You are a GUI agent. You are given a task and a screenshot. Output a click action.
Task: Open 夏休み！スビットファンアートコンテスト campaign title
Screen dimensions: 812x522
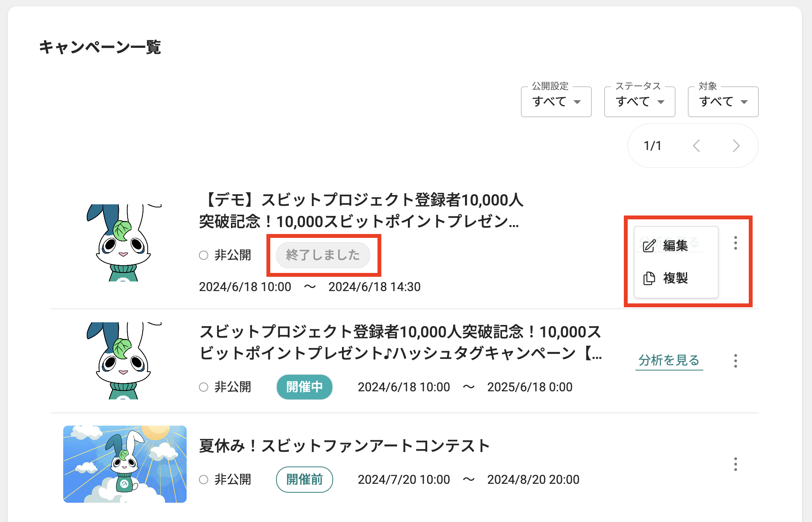pyautogui.click(x=344, y=446)
